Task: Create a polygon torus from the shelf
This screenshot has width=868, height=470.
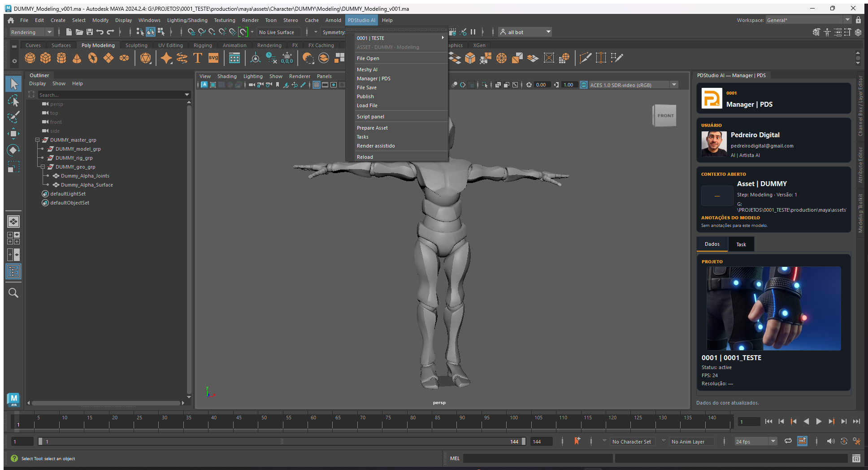Action: (x=93, y=58)
